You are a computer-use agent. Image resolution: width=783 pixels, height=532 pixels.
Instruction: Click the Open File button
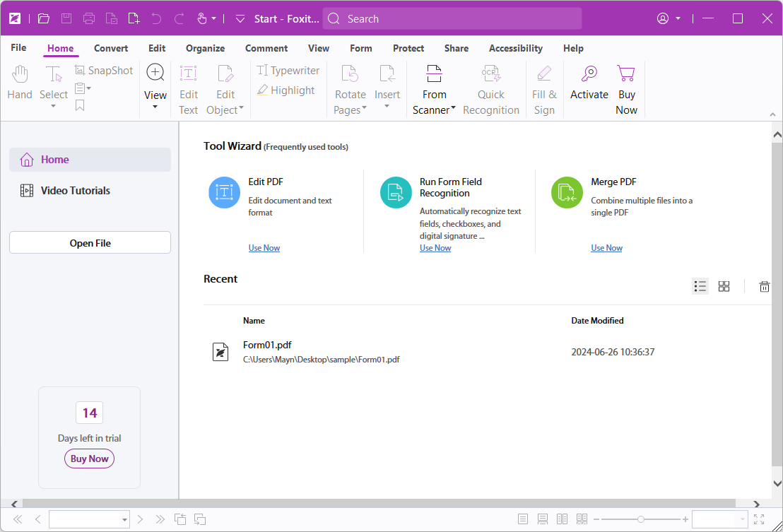[x=90, y=243]
